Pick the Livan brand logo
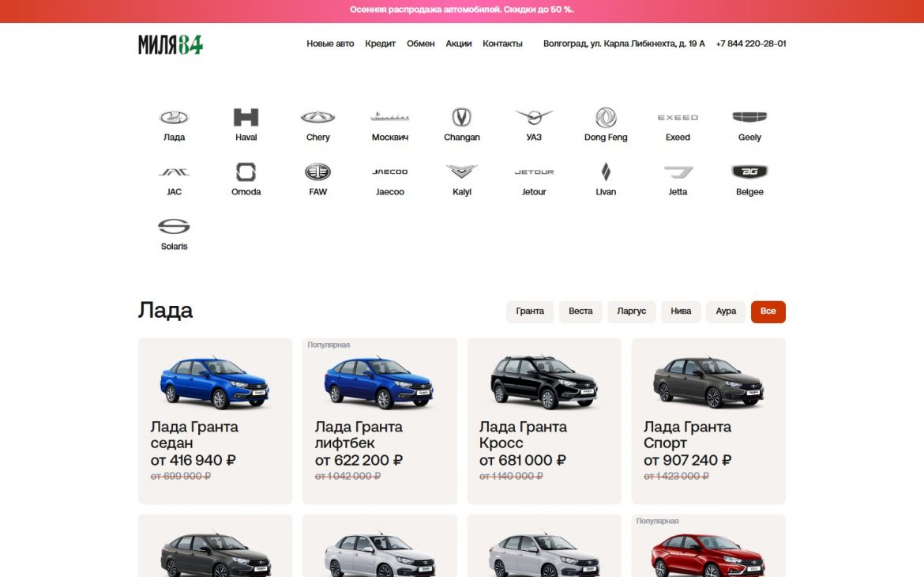Image resolution: width=924 pixels, height=577 pixels. pos(606,172)
